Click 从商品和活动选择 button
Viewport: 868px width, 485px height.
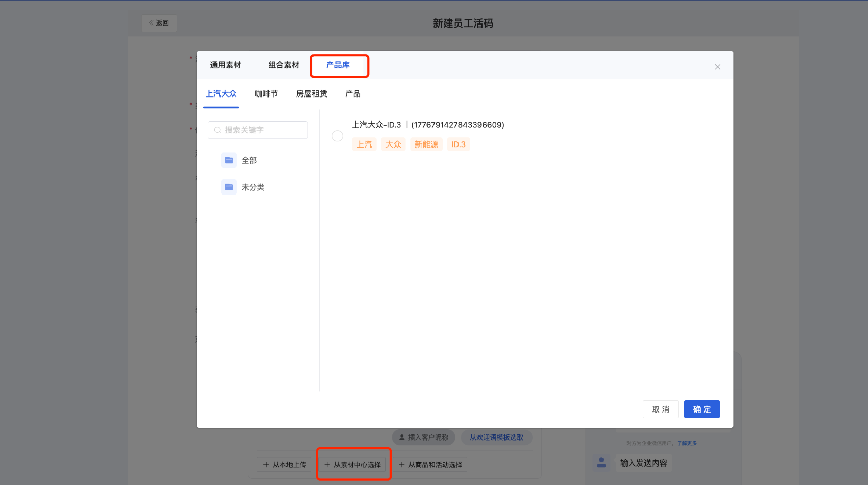pyautogui.click(x=430, y=465)
